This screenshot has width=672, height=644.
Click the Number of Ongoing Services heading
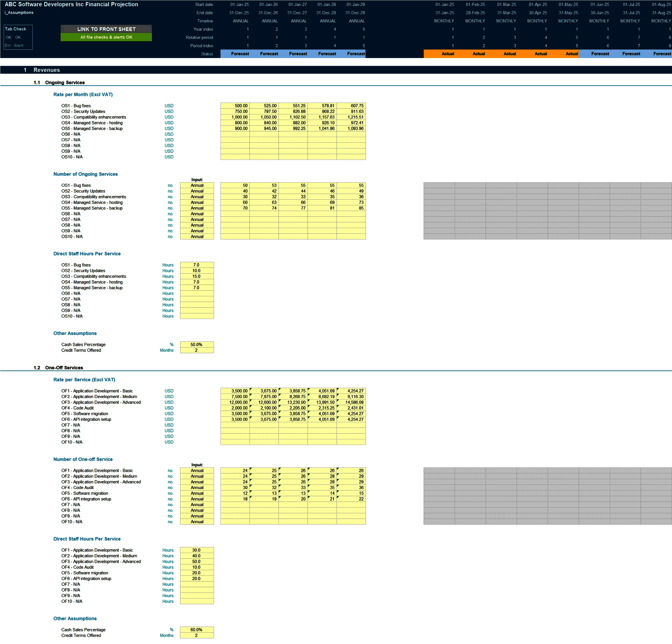tap(85, 174)
